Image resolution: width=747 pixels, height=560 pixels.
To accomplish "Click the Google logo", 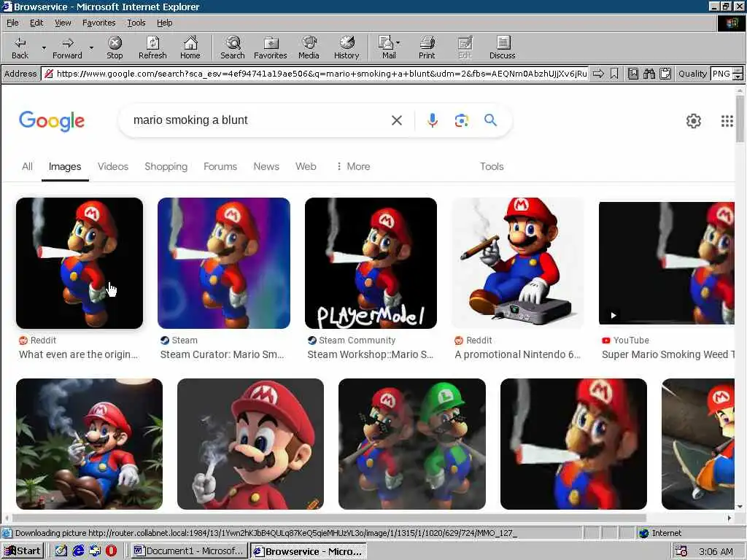I will (x=52, y=121).
